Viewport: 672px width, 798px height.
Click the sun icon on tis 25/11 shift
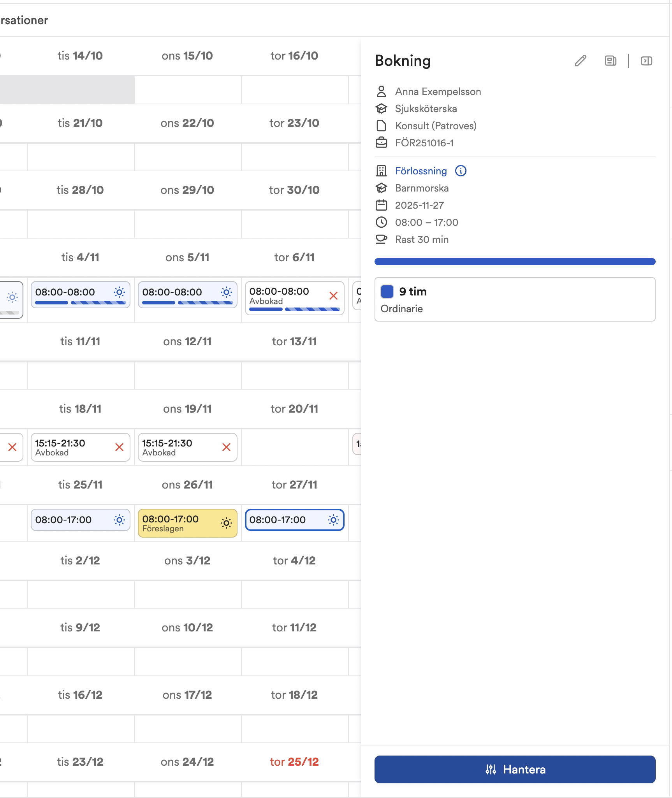[x=120, y=520]
